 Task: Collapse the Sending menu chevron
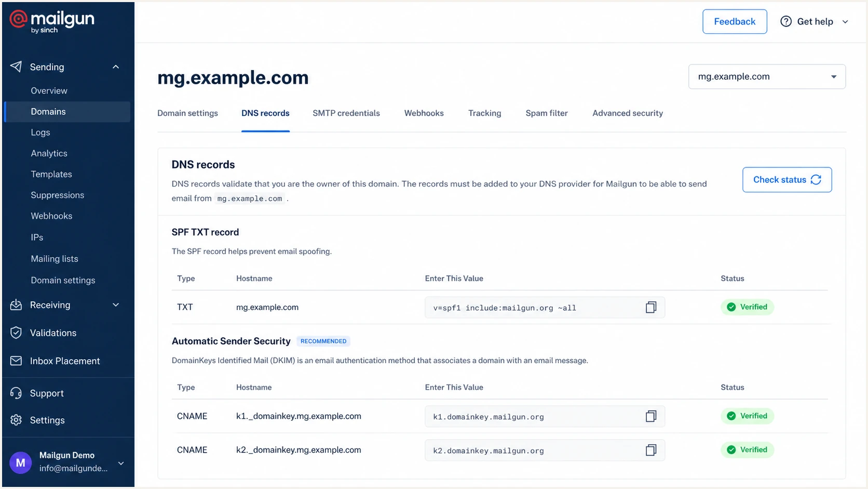tap(116, 67)
